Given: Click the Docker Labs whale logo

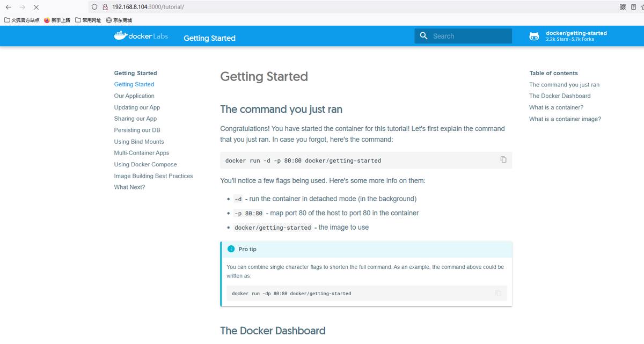Looking at the screenshot, I should coord(122,35).
